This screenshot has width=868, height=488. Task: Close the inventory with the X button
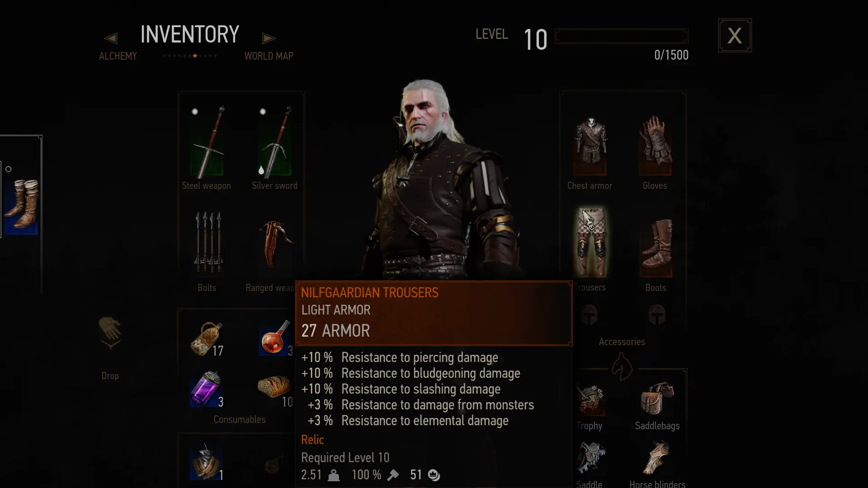(x=735, y=35)
